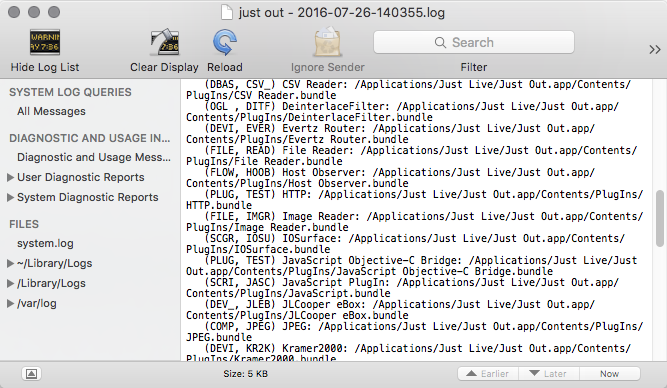Select the User Diagnostic Reports row
The height and width of the screenshot is (388, 667).
[80, 177]
